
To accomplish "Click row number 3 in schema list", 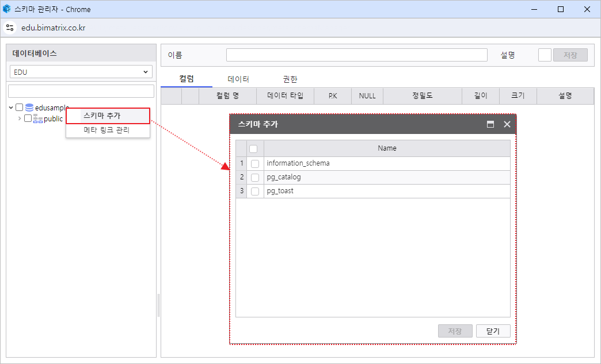I will pos(241,191).
